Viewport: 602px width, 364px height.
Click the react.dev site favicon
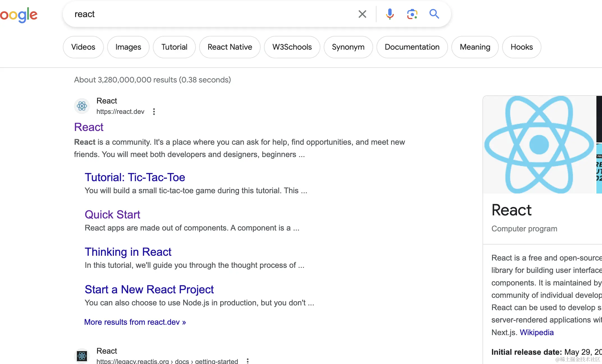[82, 106]
